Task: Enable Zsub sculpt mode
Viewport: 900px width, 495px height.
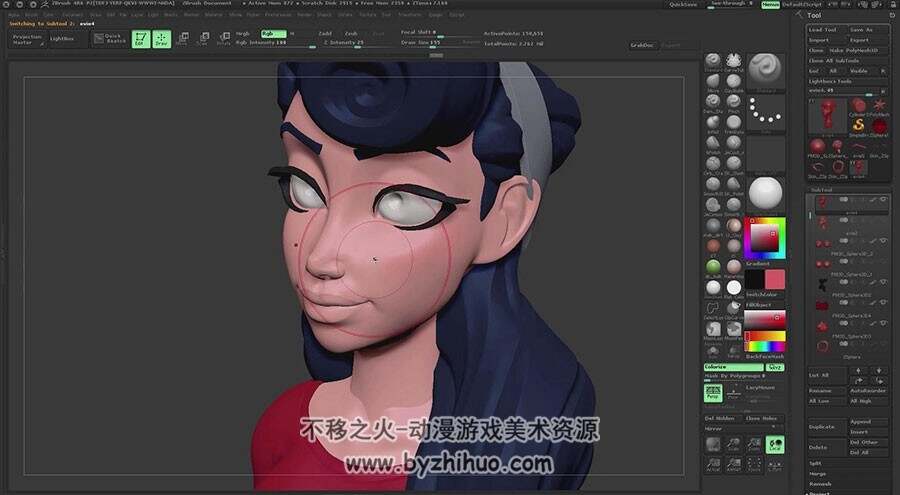Action: point(351,34)
